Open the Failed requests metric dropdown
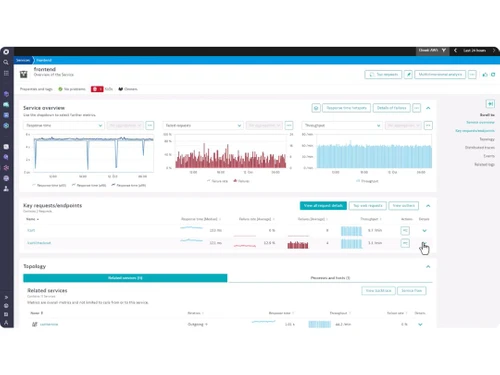 tap(203, 125)
